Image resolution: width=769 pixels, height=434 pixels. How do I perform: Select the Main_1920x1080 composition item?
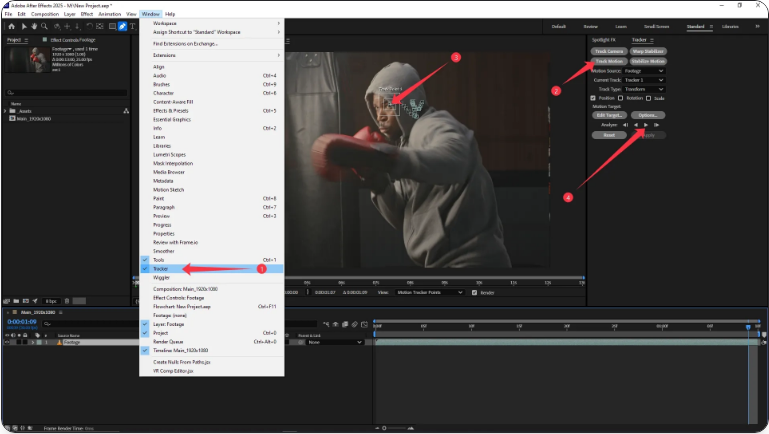click(34, 118)
